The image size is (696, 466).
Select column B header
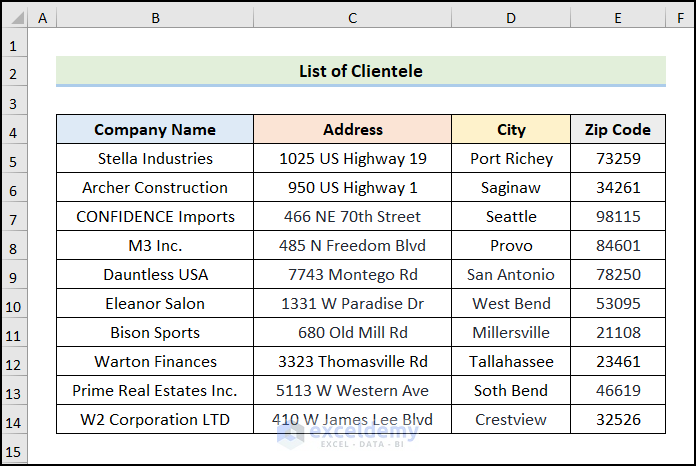155,19
